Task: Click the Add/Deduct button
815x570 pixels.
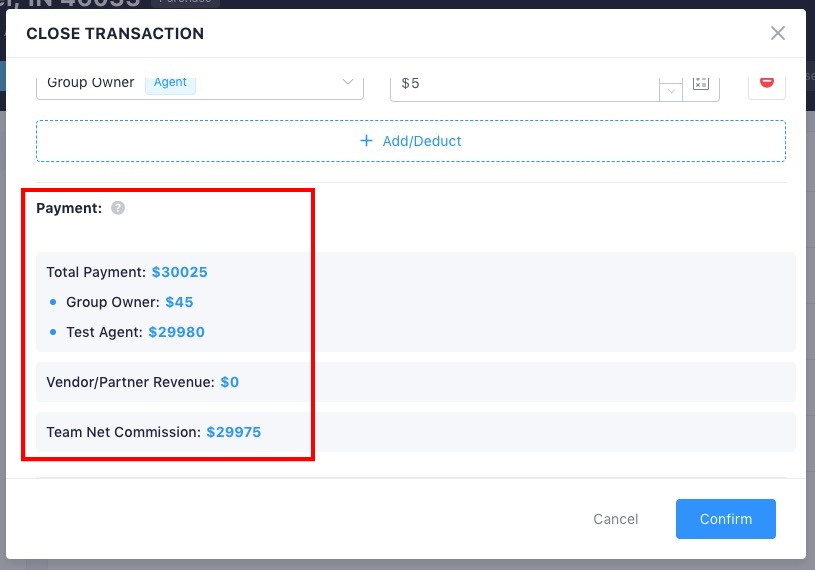Action: pos(411,141)
